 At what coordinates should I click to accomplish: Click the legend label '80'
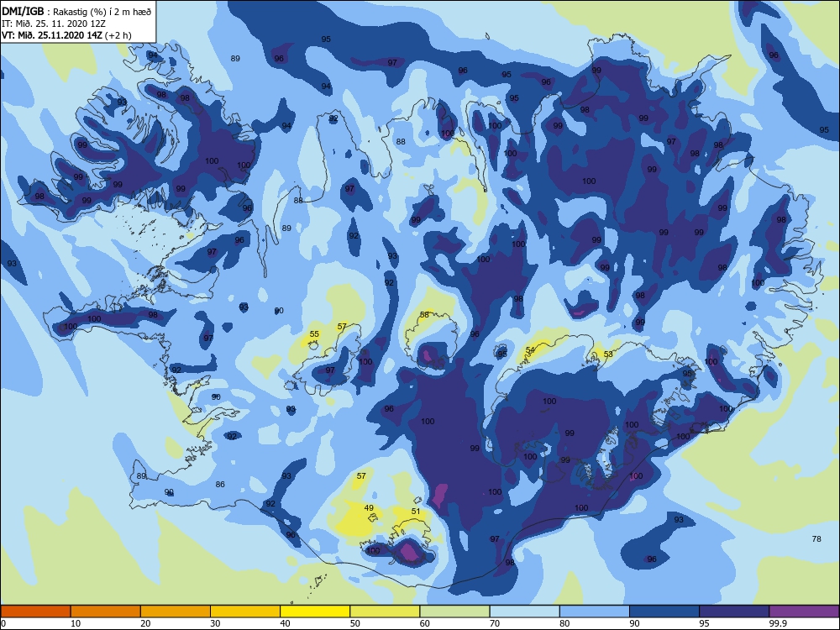564,623
